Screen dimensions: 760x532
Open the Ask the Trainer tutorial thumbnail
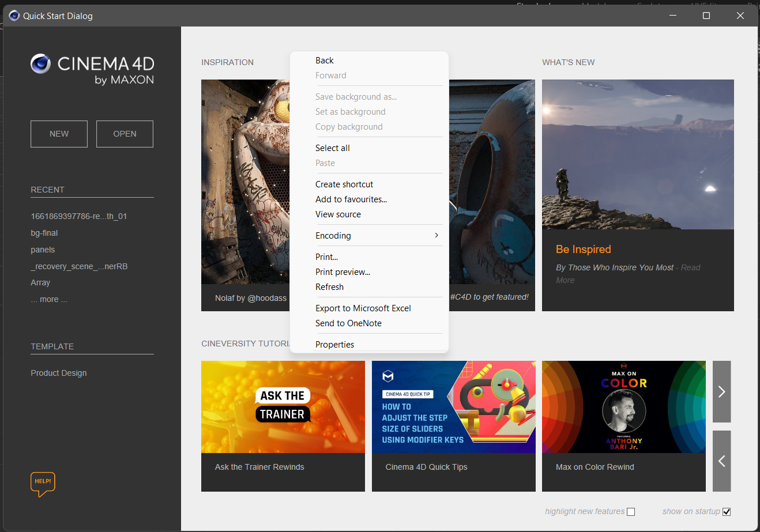coord(283,407)
